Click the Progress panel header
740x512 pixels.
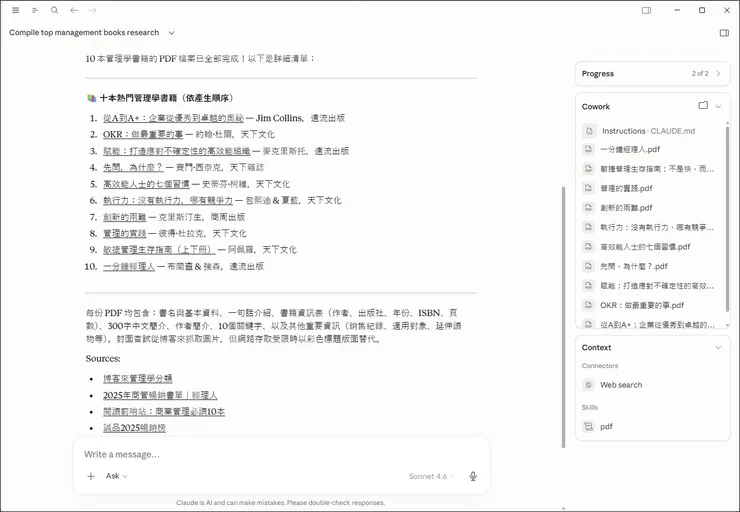click(653, 74)
